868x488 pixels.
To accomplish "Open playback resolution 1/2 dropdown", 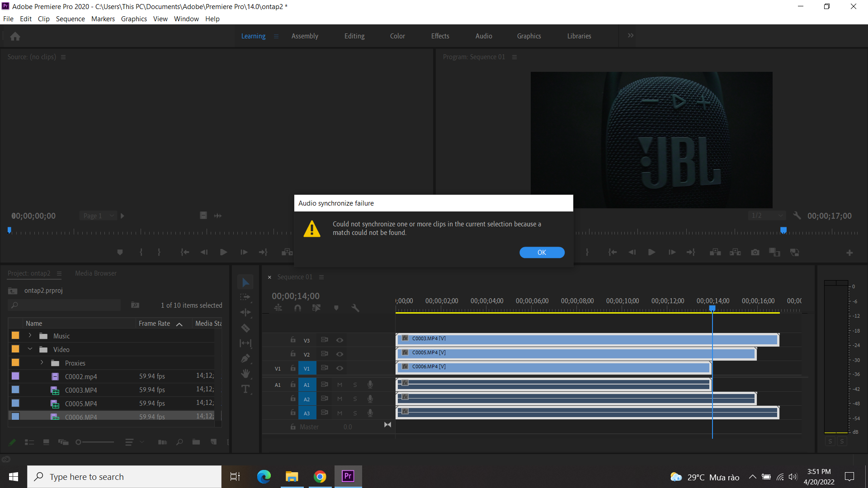I will (767, 216).
